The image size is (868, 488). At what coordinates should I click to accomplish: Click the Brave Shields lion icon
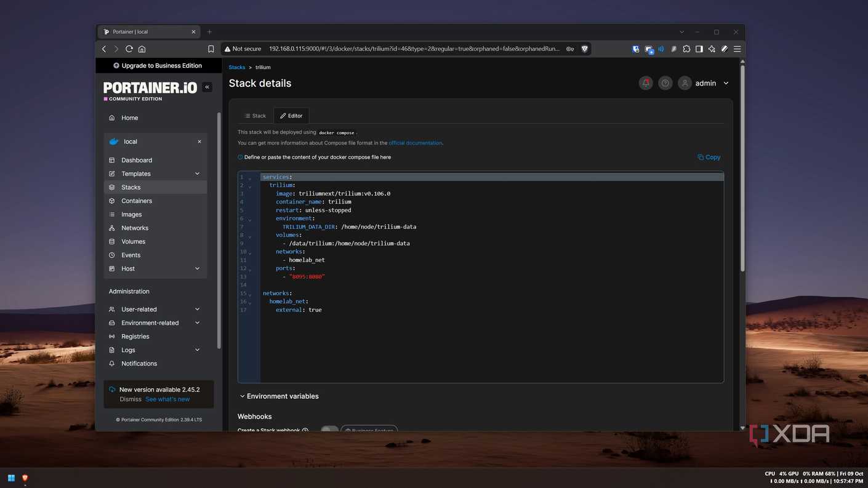[585, 49]
